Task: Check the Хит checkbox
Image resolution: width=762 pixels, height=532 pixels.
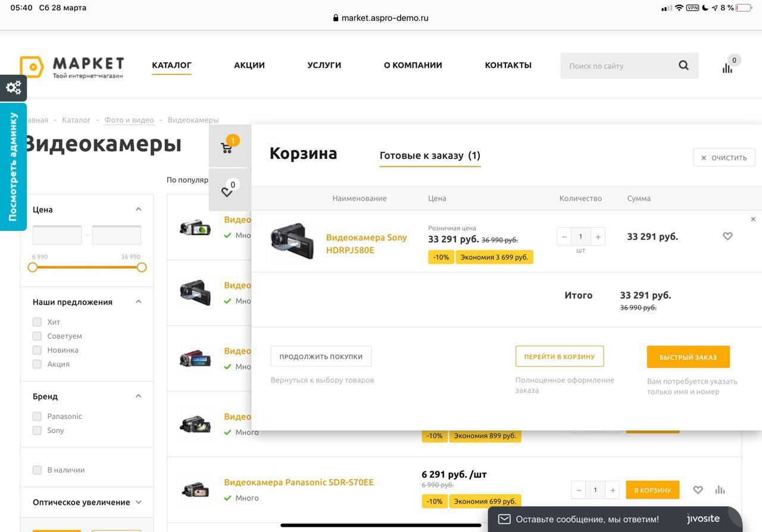Action: (37, 322)
